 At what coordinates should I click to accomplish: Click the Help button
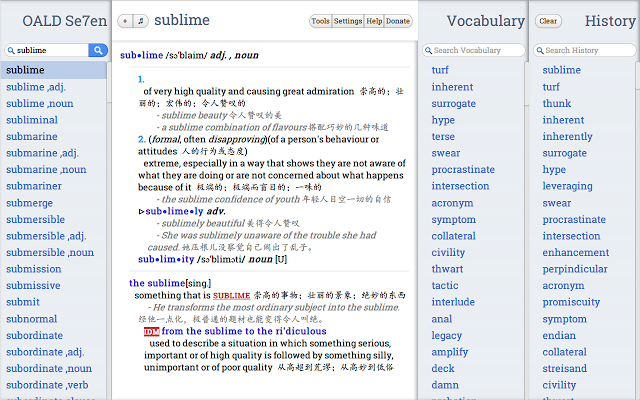point(374,21)
